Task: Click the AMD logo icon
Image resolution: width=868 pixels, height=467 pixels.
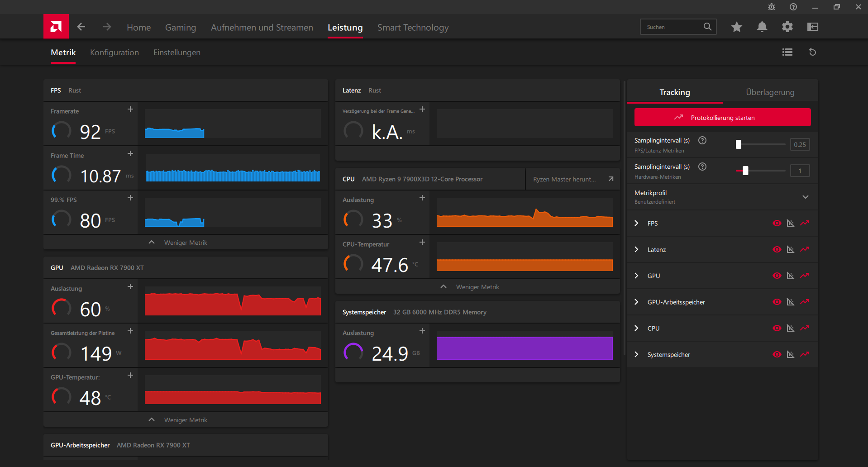Action: pos(56,27)
